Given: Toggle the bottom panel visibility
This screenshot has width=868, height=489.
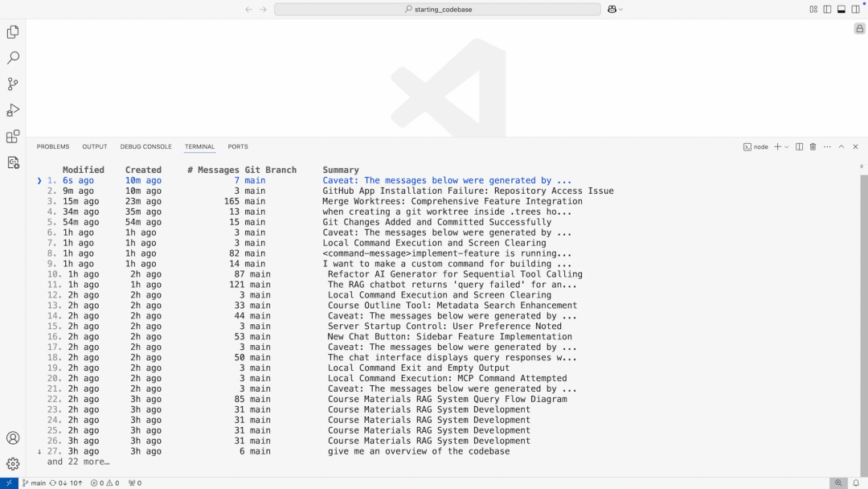Looking at the screenshot, I should click(x=841, y=10).
